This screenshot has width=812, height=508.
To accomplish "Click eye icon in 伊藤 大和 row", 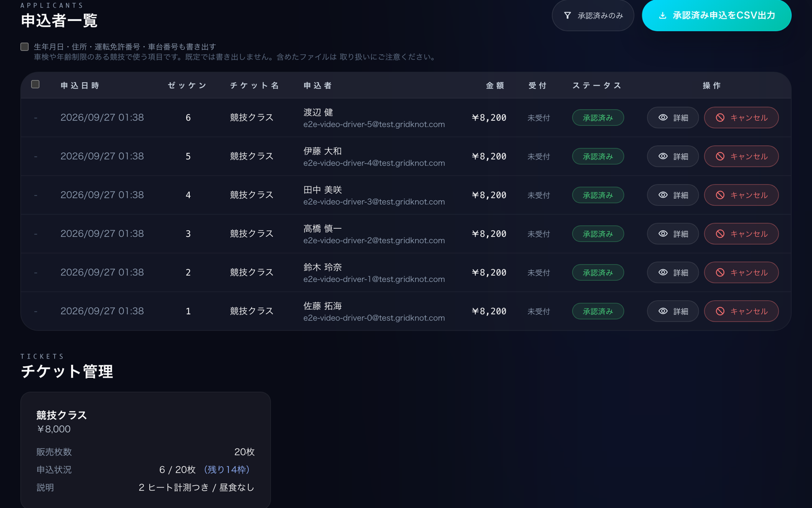I will (663, 156).
